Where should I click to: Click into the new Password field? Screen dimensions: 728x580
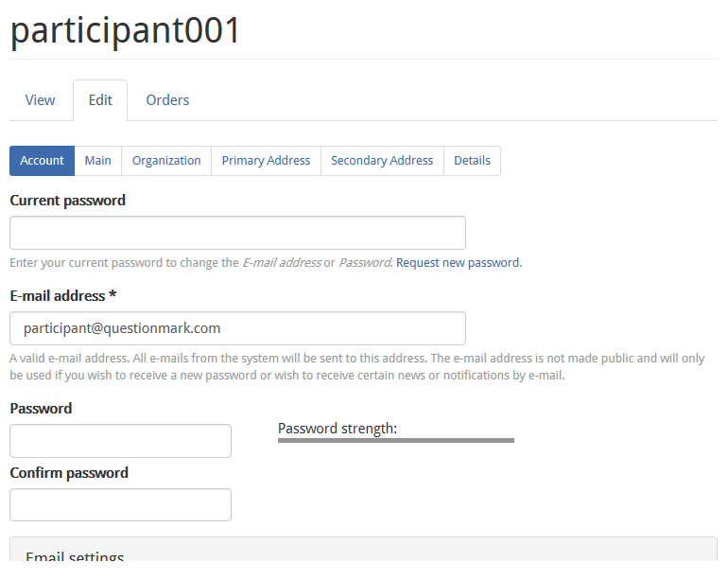coord(120,441)
